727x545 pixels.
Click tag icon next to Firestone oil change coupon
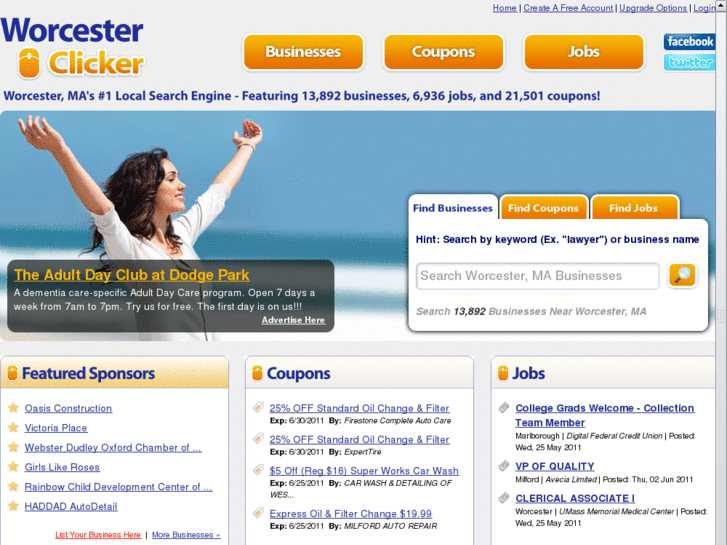click(258, 407)
